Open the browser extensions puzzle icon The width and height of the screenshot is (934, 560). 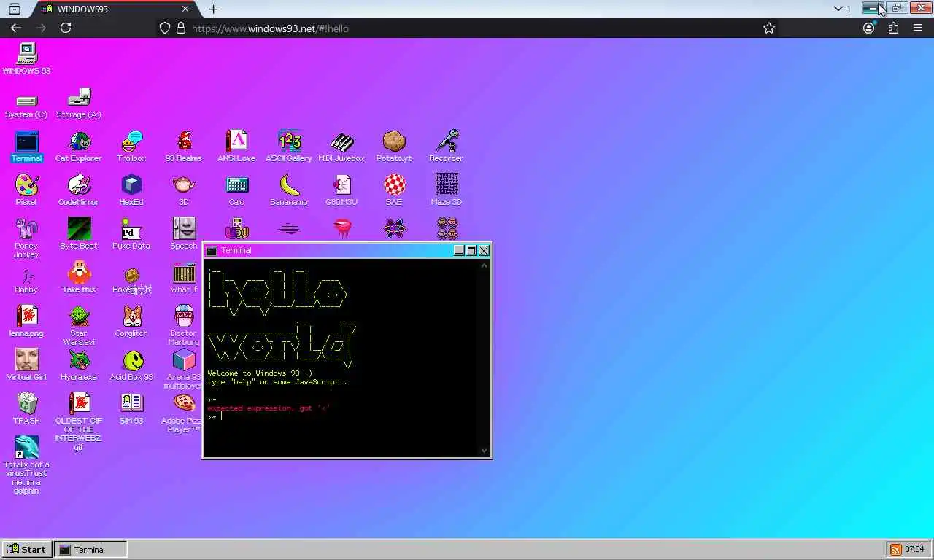(893, 28)
